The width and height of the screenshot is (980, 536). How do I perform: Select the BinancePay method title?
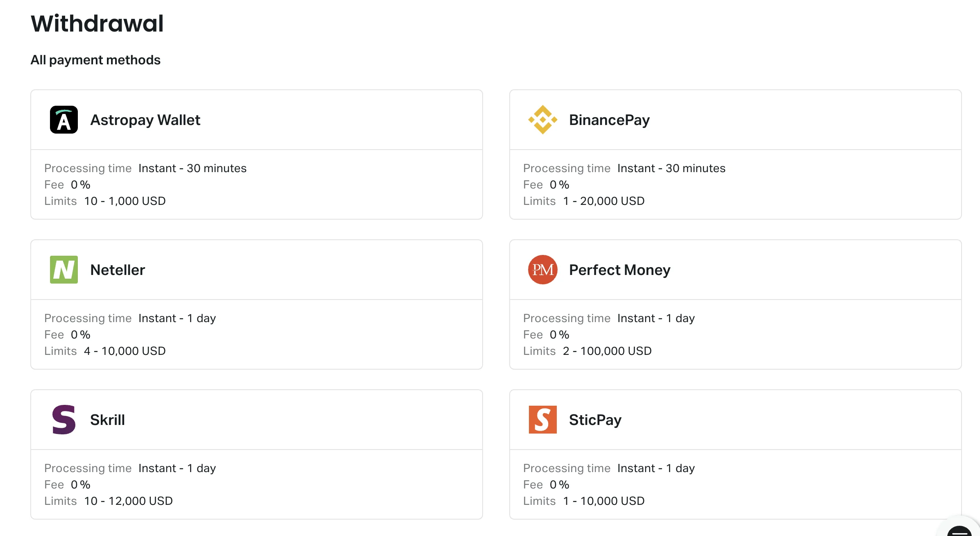click(x=609, y=120)
